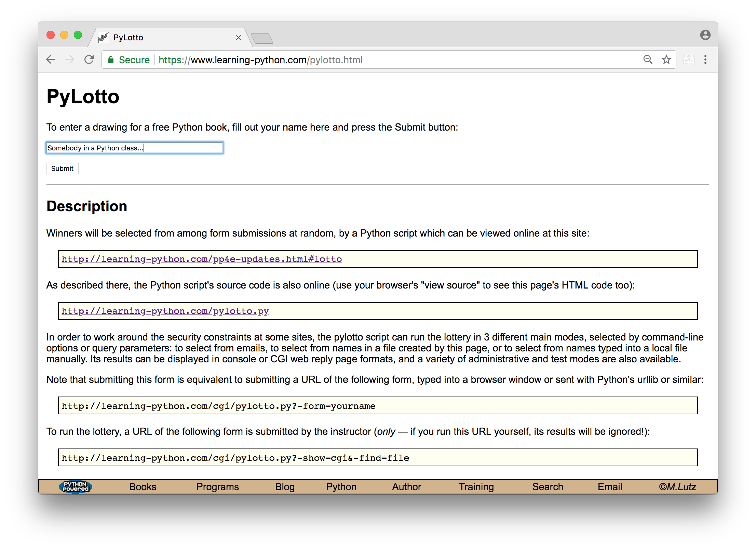This screenshot has height=549, width=756.
Task: Go to Books in footer
Action: 143,486
